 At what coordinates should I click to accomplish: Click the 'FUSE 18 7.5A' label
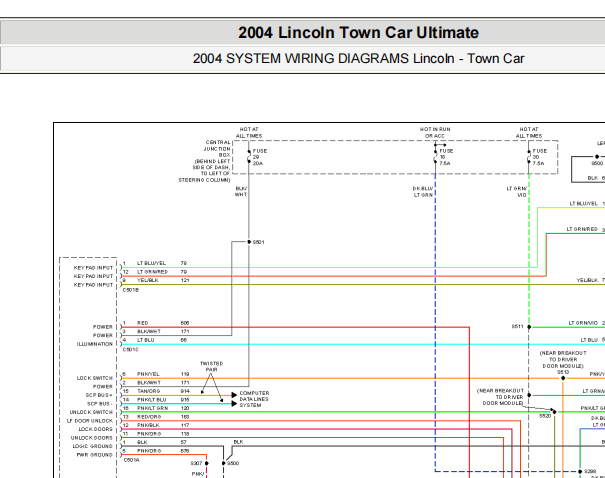coord(446,157)
